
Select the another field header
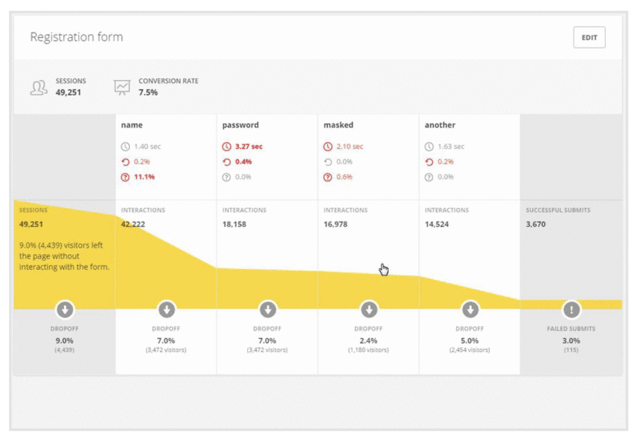coord(440,125)
